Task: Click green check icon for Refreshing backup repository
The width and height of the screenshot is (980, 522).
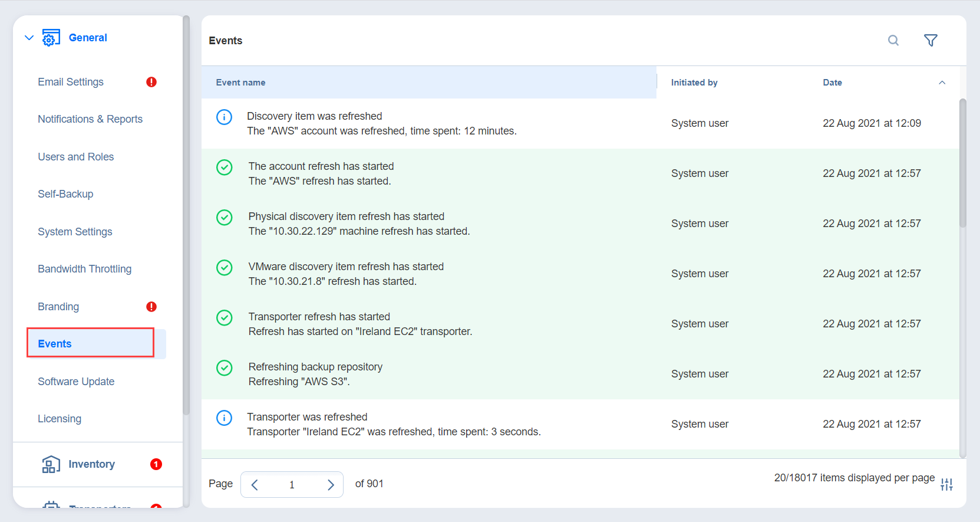Action: coord(224,368)
